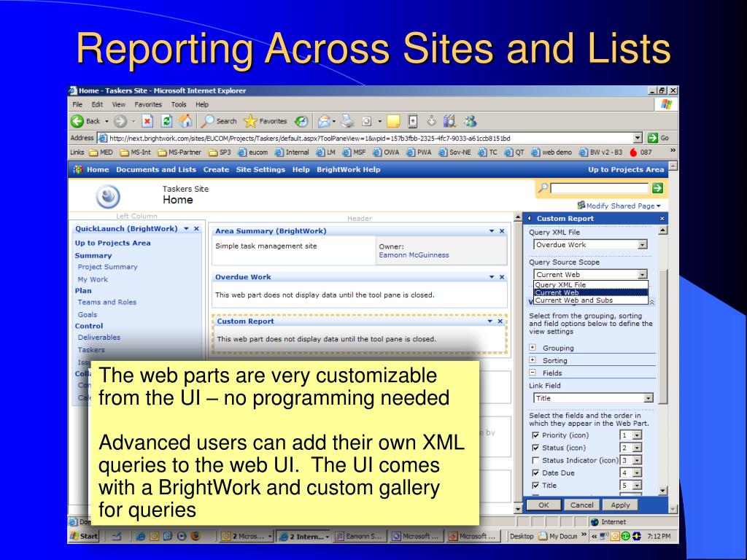Open the Search magnifier in toolbar
Image resolution: width=747 pixels, height=560 pixels.
(207, 122)
